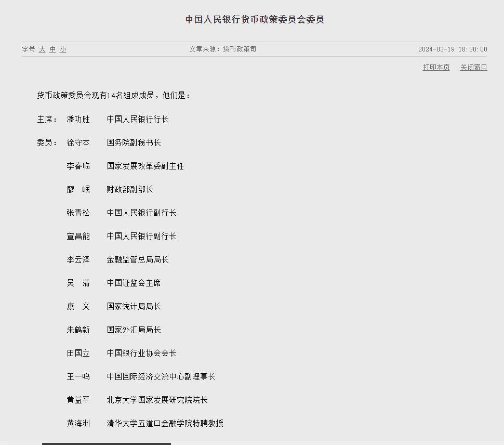Click the article source 货币政策司
The width and height of the screenshot is (504, 445).
240,49
